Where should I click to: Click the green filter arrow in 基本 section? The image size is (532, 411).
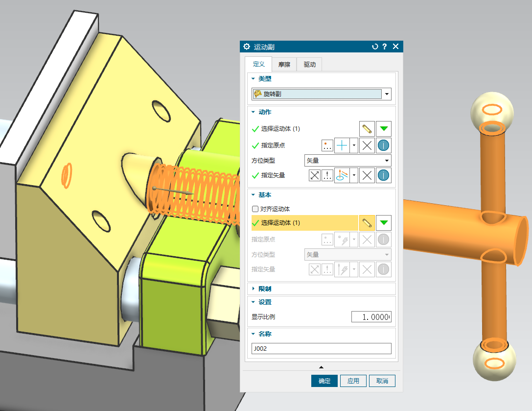[x=384, y=223]
